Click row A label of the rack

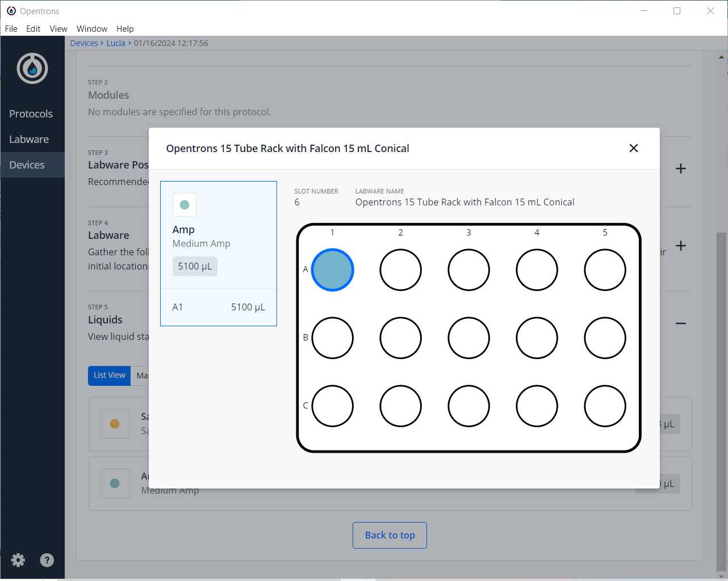306,270
